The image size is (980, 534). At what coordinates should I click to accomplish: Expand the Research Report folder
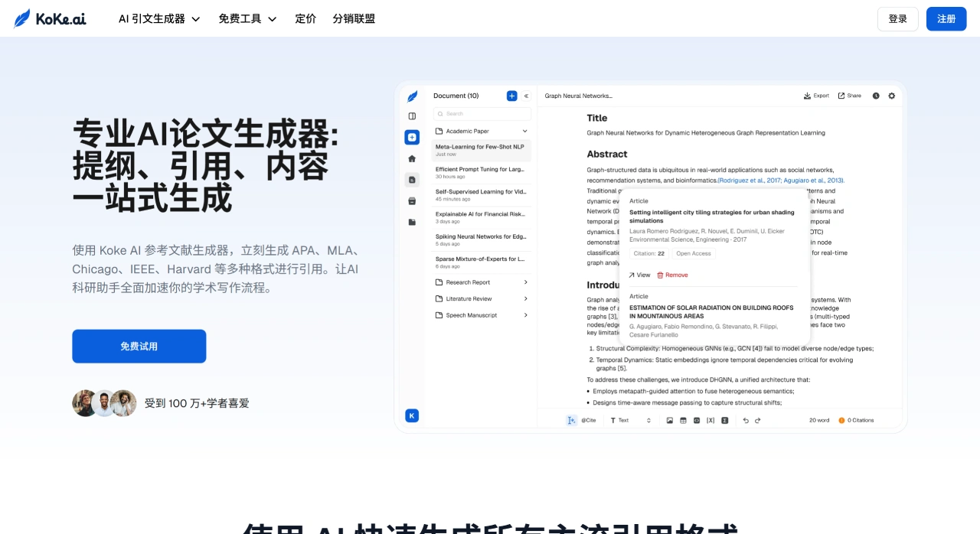click(525, 282)
